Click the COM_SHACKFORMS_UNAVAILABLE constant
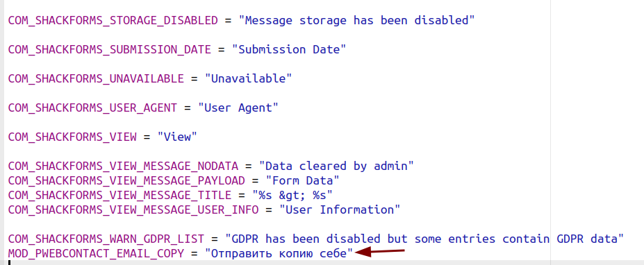Image resolution: width=644 pixels, height=265 pixels. [96, 79]
